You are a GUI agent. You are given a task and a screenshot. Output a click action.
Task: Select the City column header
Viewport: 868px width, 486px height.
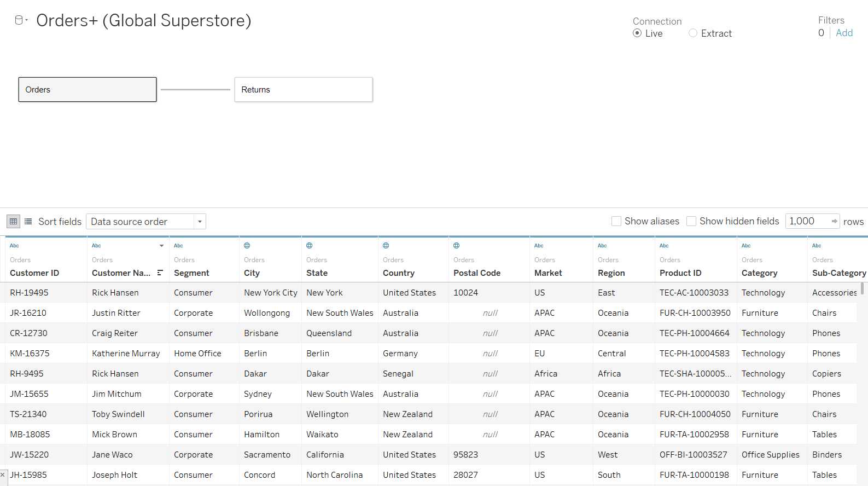click(252, 273)
